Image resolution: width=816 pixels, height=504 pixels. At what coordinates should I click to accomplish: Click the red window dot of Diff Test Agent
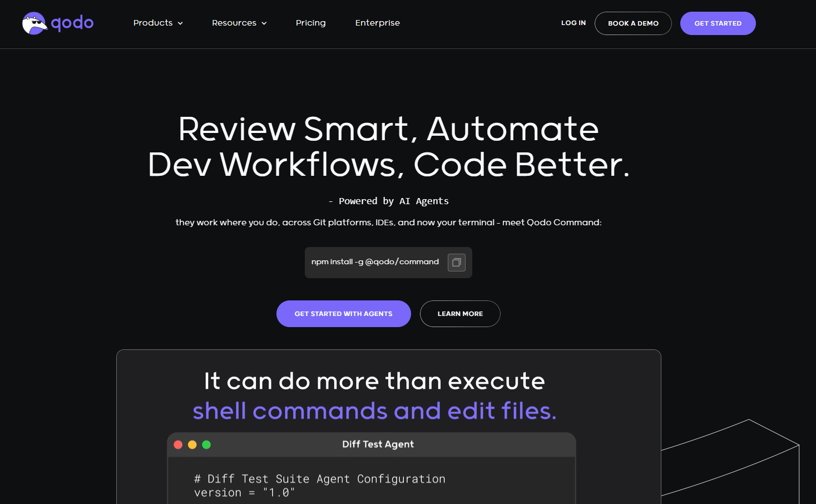click(178, 444)
